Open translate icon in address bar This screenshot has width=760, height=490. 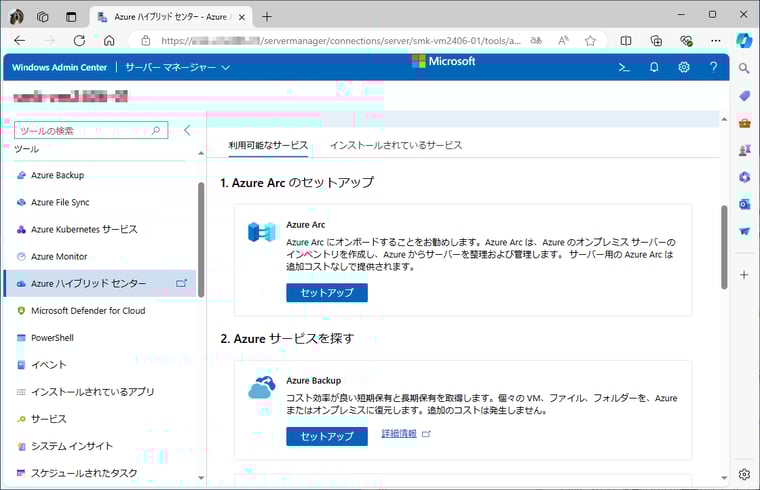(x=536, y=41)
